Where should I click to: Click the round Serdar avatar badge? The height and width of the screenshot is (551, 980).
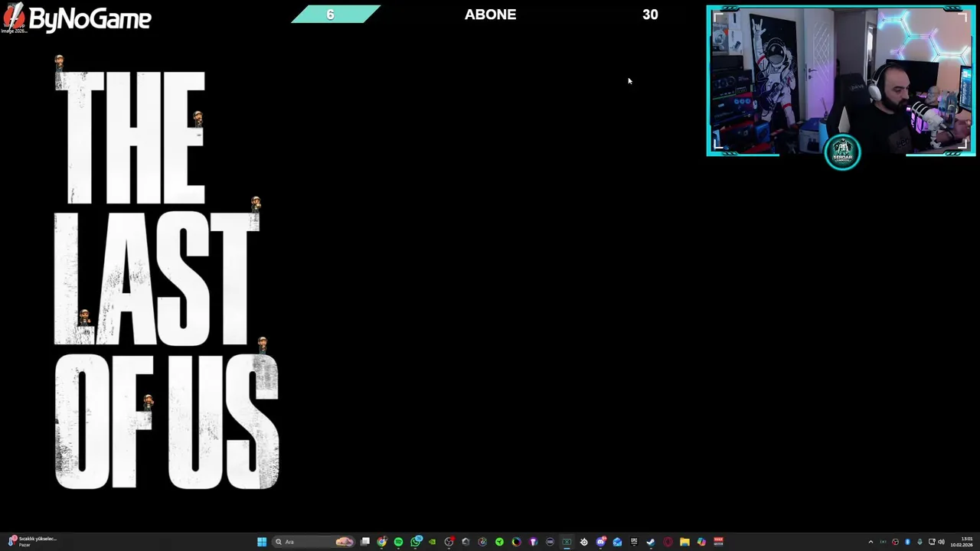point(842,152)
